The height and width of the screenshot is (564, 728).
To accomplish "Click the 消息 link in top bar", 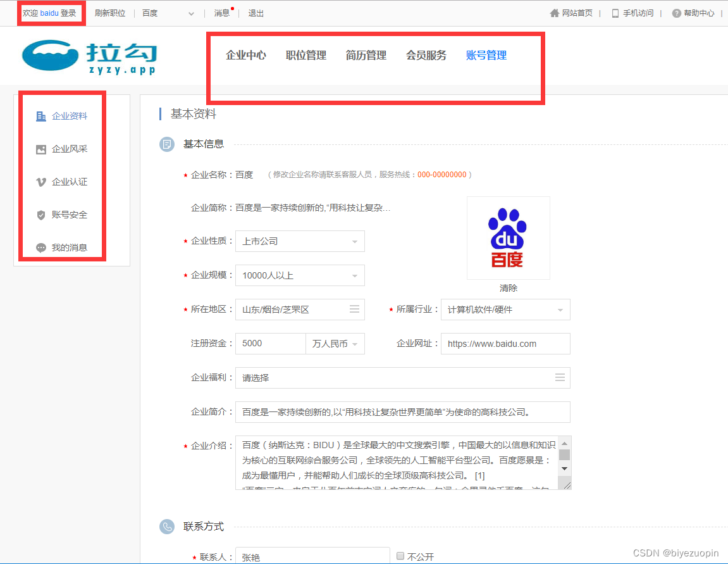I will (222, 13).
